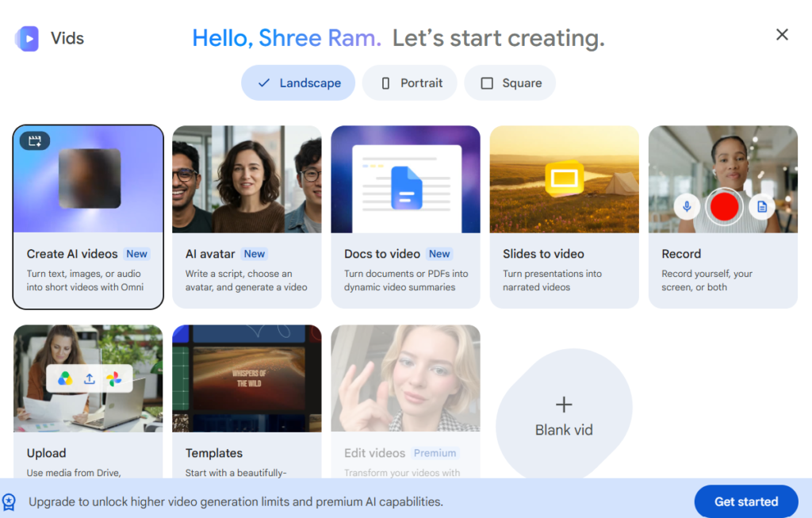Click the Record card title
The height and width of the screenshot is (518, 812).
681,254
